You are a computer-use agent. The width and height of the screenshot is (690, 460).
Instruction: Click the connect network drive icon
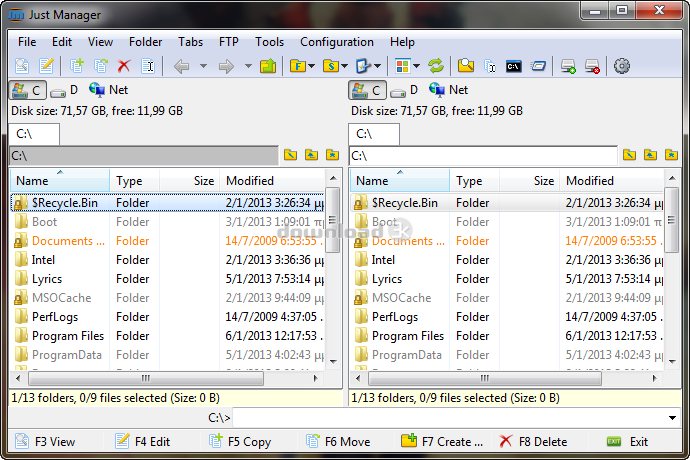click(568, 66)
